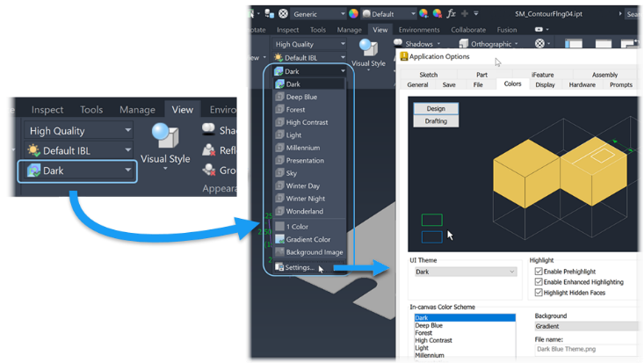Click Ground plane icon in zoomed left panel
644x363 pixels.
pyautogui.click(x=208, y=170)
